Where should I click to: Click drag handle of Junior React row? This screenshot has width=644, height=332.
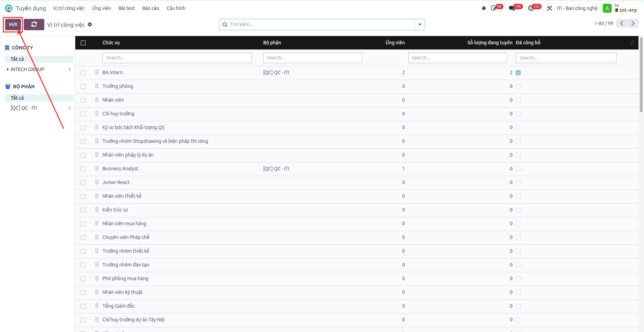pyautogui.click(x=97, y=182)
